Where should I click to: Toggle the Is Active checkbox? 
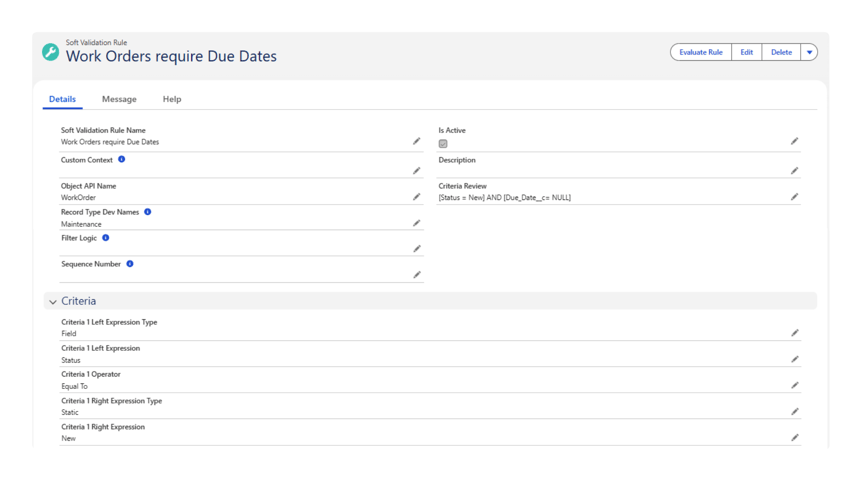tap(443, 144)
